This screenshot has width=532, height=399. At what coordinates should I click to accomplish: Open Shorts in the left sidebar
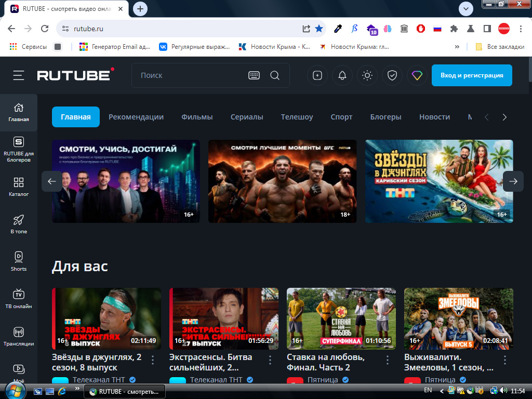(x=19, y=261)
